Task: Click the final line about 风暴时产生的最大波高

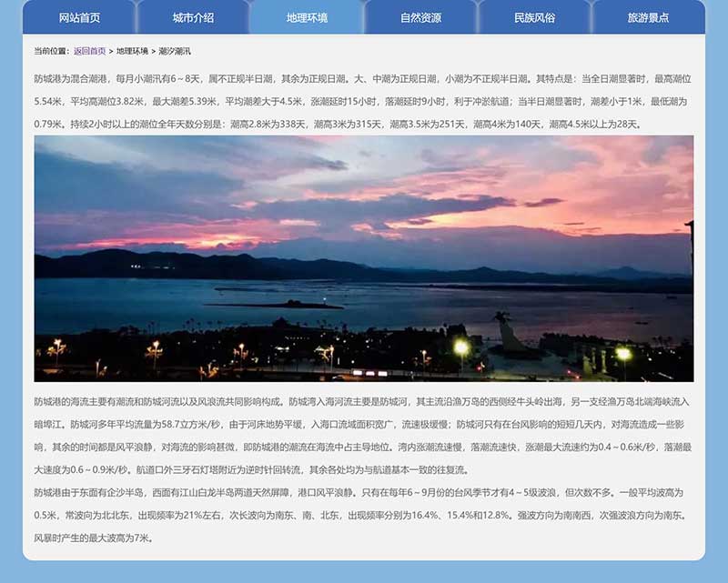Action: point(93,538)
